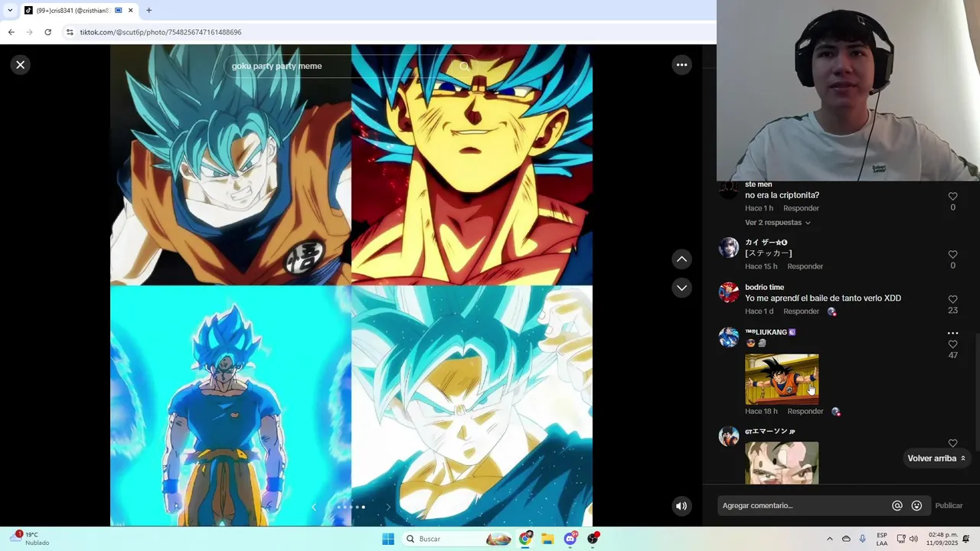The height and width of the screenshot is (551, 980).
Task: Show the next photo in the carousel
Action: tap(387, 507)
